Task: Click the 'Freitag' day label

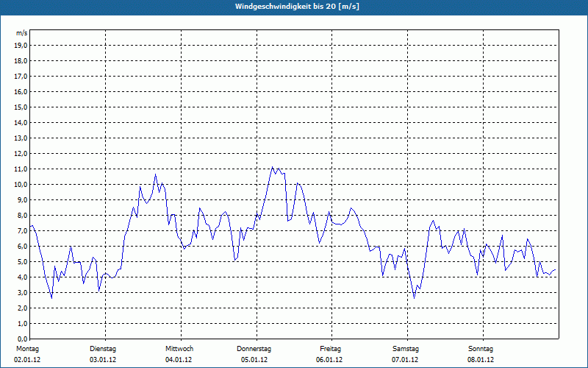Action: pyautogui.click(x=330, y=349)
